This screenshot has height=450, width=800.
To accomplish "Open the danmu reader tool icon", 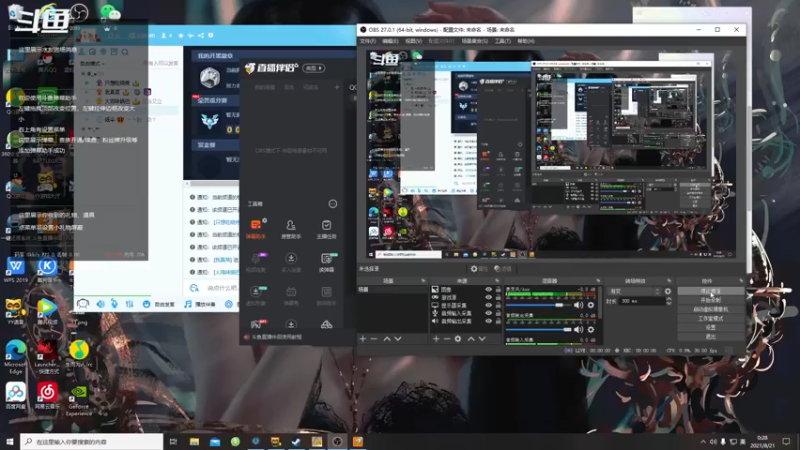I will 326,262.
